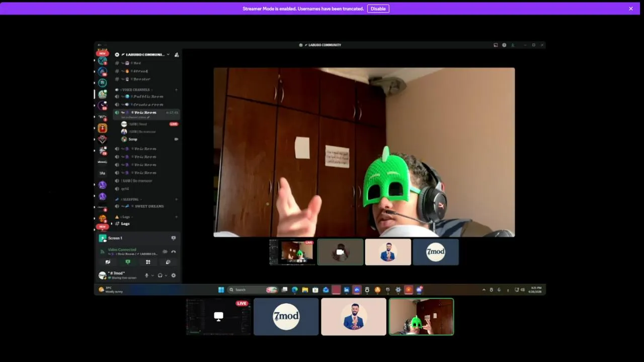Click the inbox icon in Discord title bar

click(496, 45)
